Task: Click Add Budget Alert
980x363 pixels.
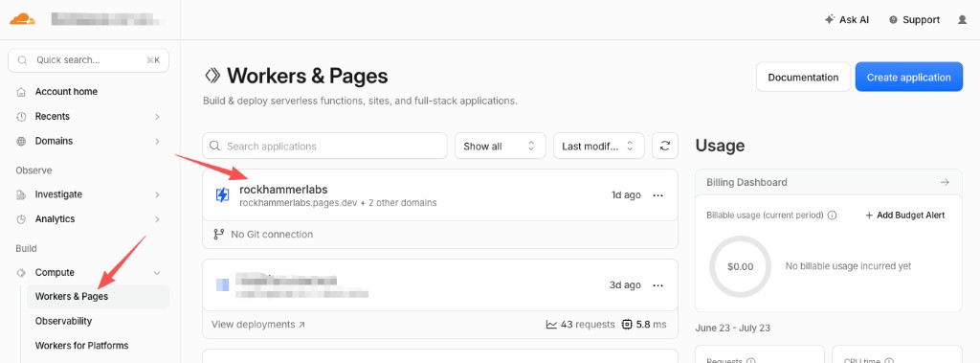Action: coord(905,215)
